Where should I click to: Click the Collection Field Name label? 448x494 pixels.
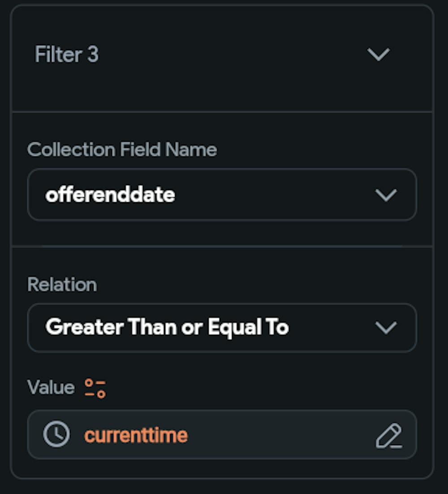[x=122, y=150]
